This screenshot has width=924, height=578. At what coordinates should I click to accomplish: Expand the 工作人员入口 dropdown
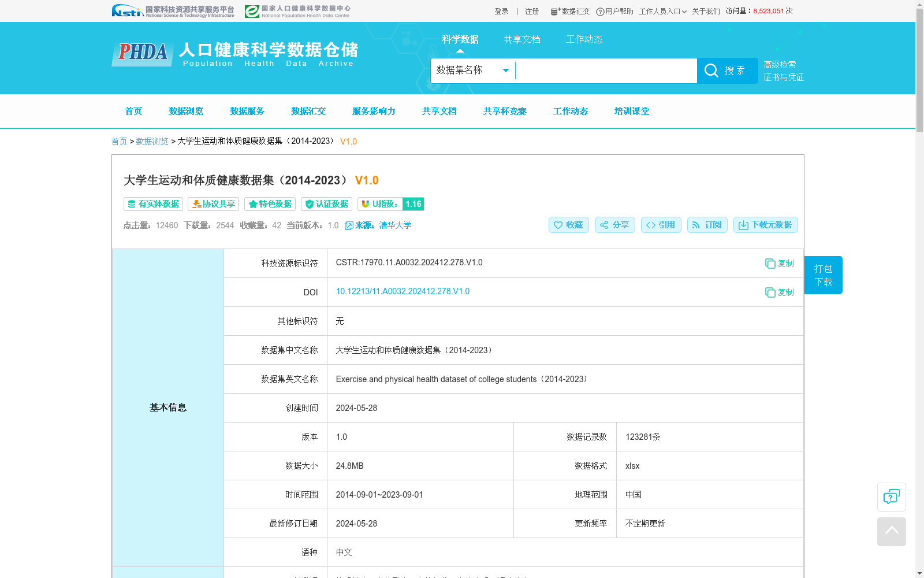pyautogui.click(x=662, y=12)
